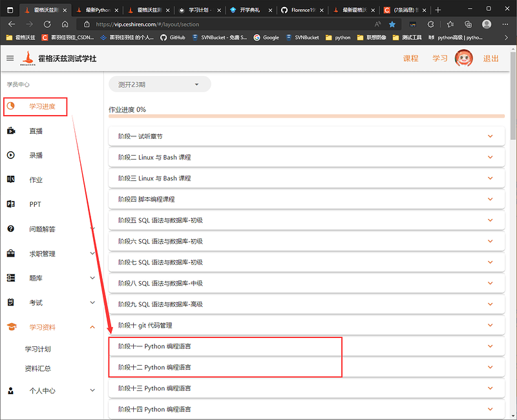Click the 考试 clipboard icon
517x420 pixels.
[11, 302]
